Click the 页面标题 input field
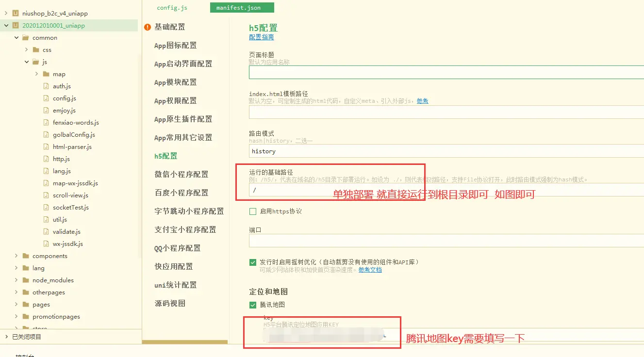Screen dimensions: 644x357 click(446, 72)
